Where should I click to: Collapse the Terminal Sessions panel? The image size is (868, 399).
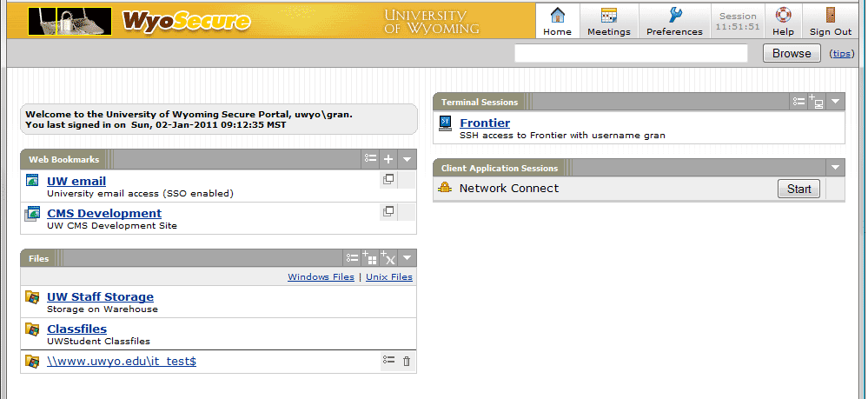click(835, 102)
